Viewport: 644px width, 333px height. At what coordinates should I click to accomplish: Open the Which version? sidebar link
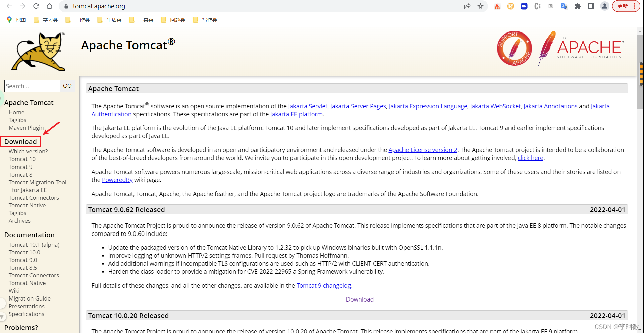pos(28,151)
